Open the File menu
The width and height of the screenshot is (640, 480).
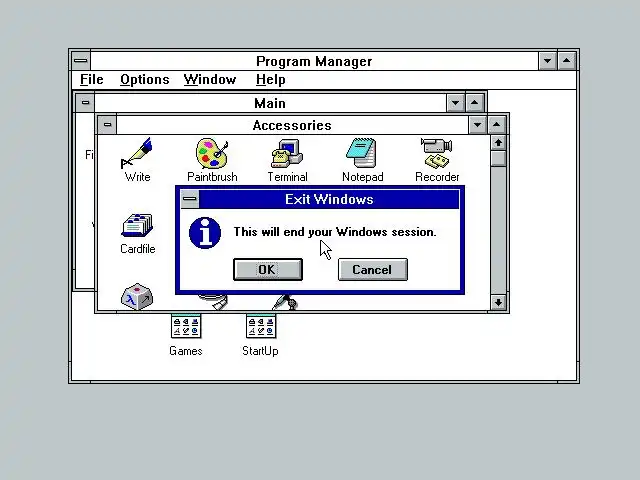pos(92,79)
